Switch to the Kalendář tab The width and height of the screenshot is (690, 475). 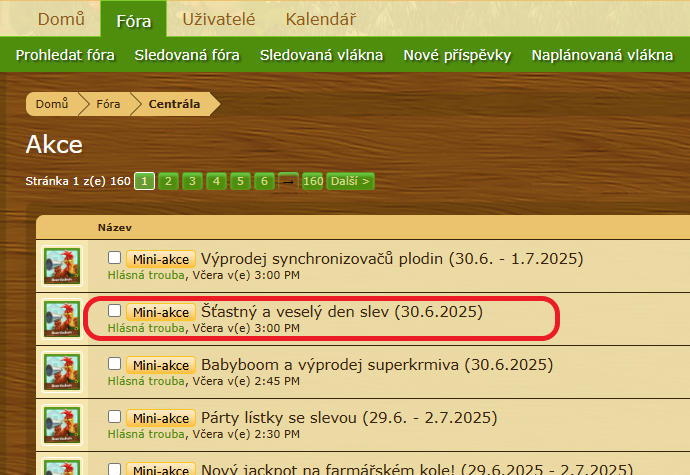(x=319, y=19)
